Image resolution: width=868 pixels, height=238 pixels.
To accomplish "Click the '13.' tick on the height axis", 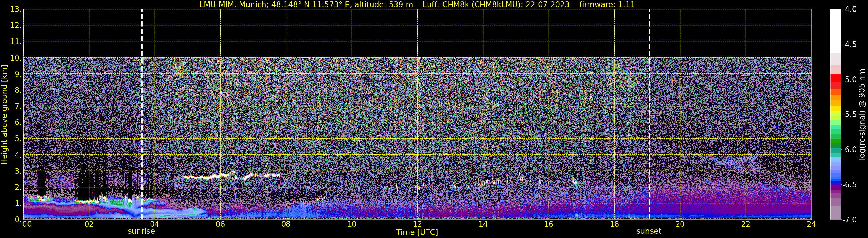I will click(x=16, y=10).
